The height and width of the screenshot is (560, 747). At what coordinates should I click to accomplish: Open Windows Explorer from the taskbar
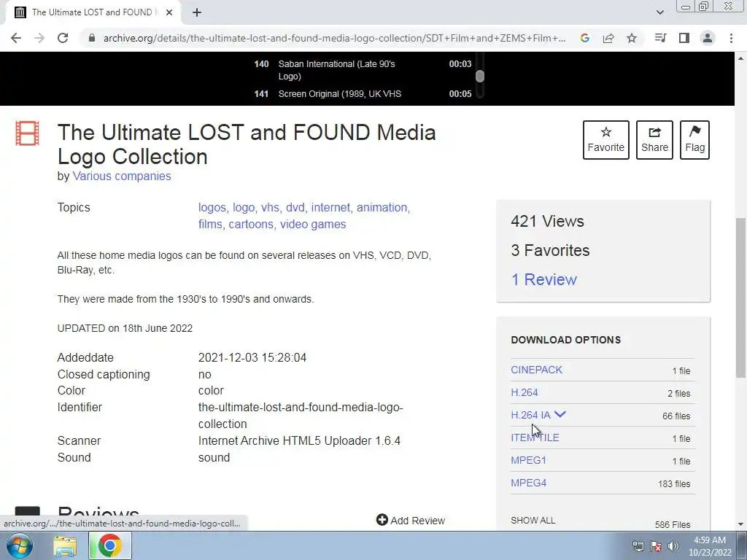pos(65,546)
